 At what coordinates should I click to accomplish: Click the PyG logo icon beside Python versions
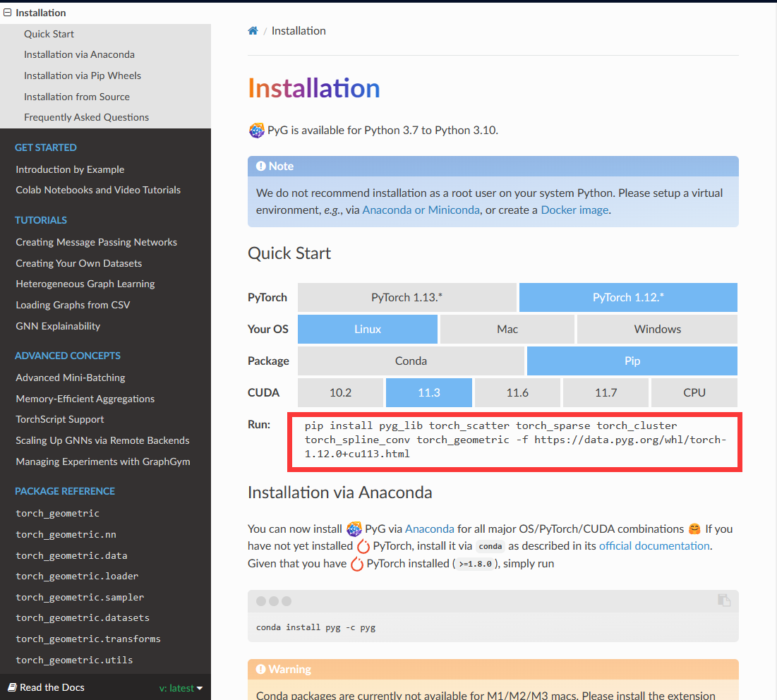(256, 131)
